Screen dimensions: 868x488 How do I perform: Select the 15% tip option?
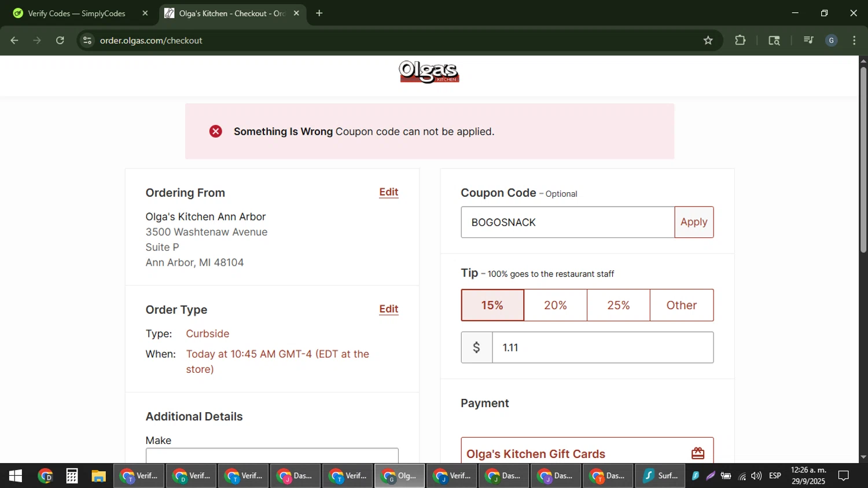tap(492, 305)
